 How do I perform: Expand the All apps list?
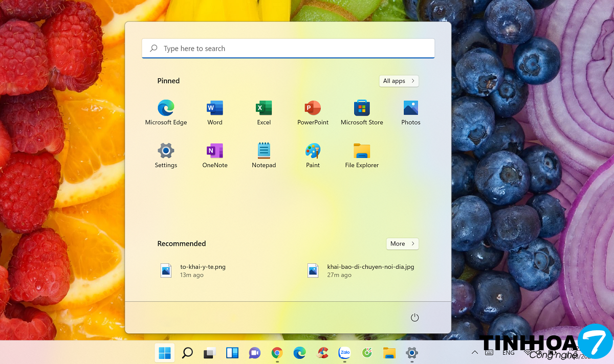pyautogui.click(x=399, y=81)
